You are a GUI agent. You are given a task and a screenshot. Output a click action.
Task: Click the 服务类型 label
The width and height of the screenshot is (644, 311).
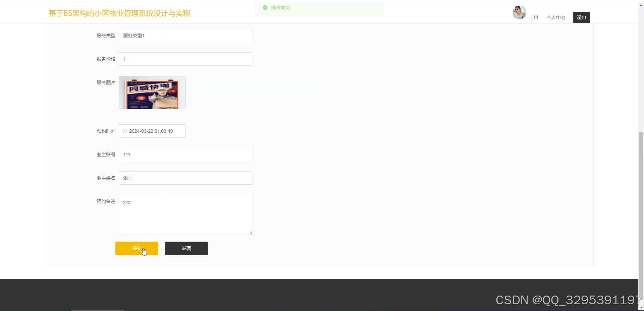[106, 36]
